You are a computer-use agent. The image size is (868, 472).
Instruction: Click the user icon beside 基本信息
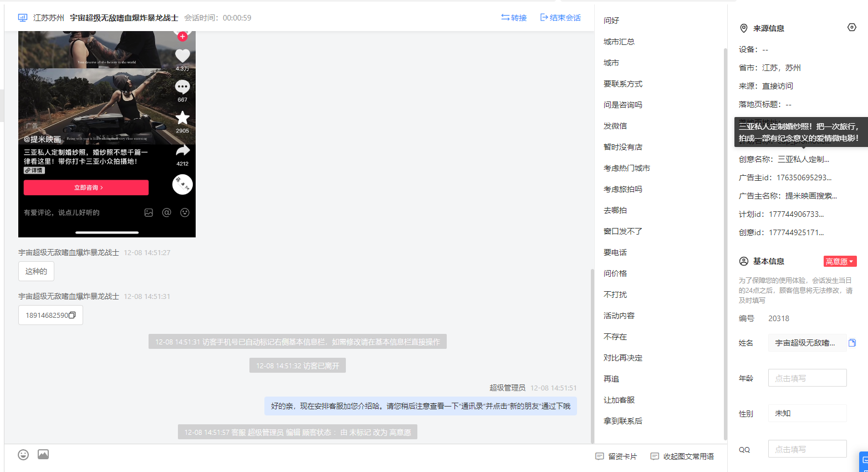744,261
